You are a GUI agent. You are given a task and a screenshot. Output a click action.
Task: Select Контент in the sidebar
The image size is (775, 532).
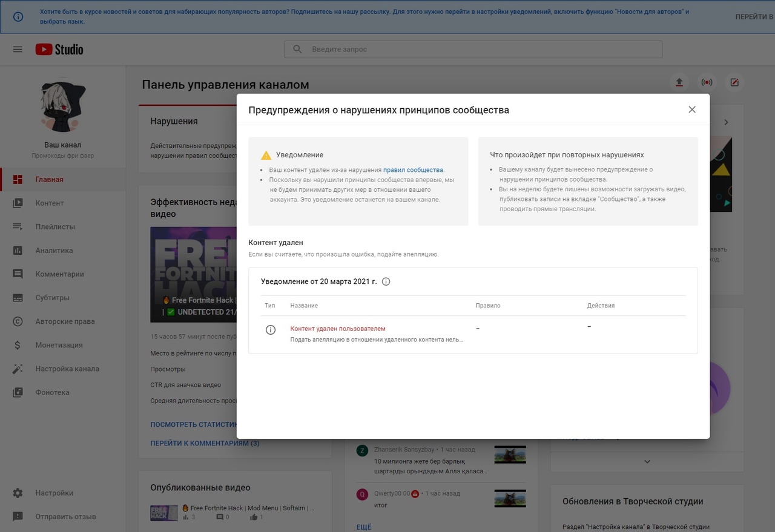point(49,203)
